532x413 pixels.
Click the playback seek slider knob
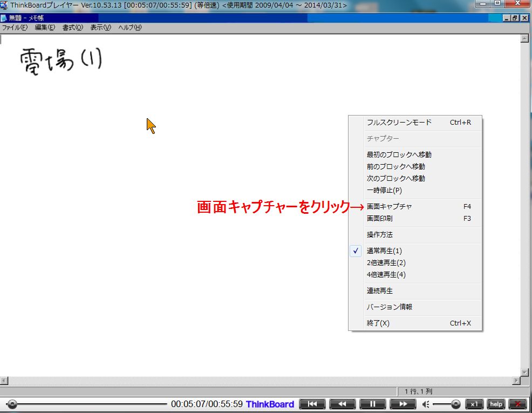click(12, 404)
